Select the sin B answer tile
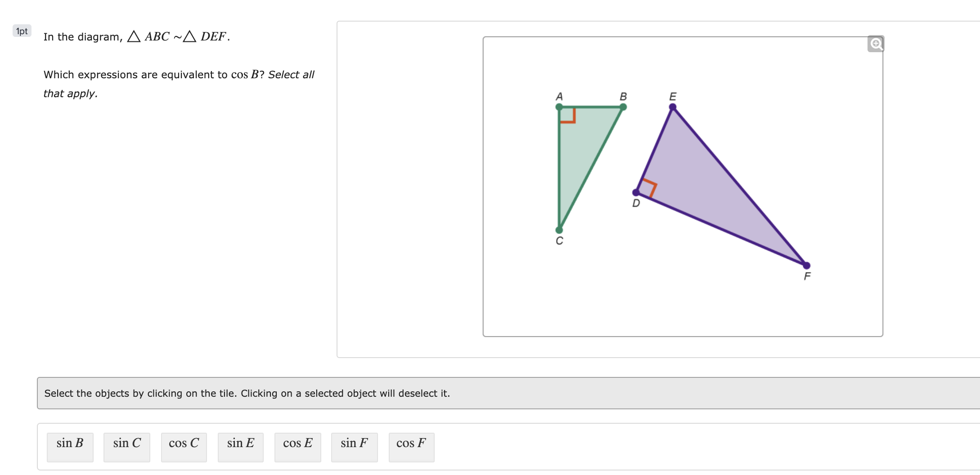 70,446
